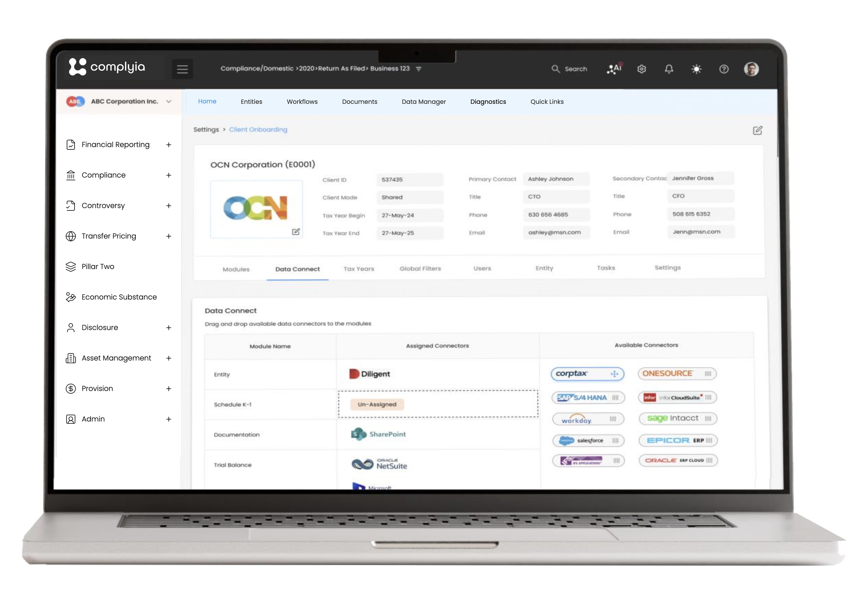Expand the Compliance sidebar item

(169, 175)
